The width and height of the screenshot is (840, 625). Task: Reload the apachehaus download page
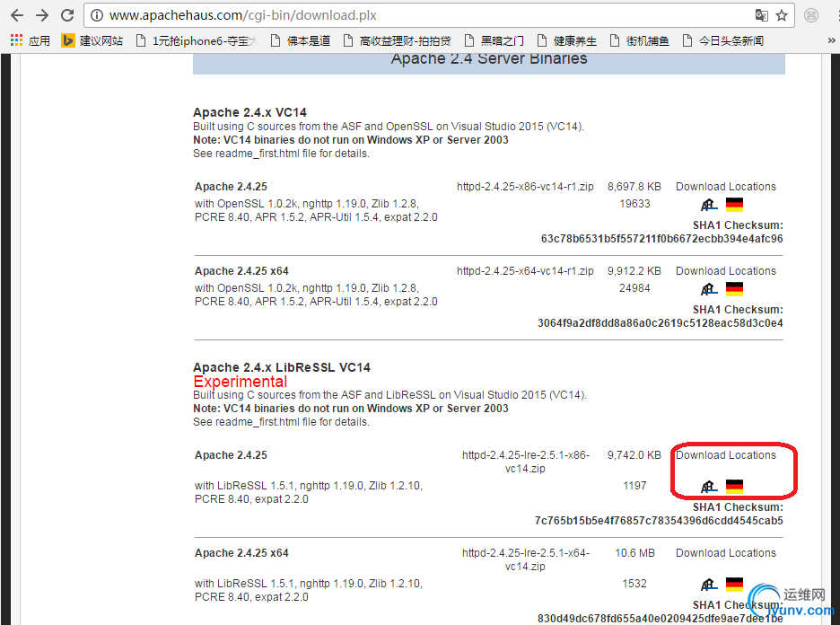click(x=67, y=15)
